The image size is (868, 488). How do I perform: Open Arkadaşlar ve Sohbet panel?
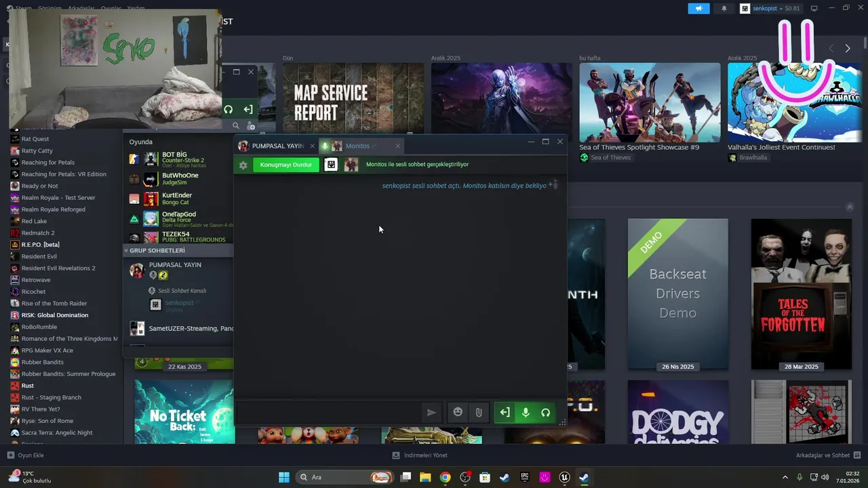pos(829,455)
